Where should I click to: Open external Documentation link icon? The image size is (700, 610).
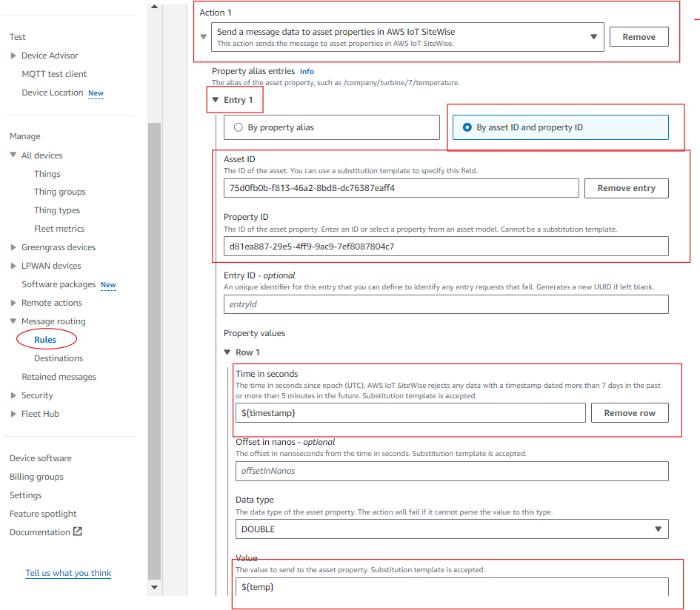[x=78, y=532]
